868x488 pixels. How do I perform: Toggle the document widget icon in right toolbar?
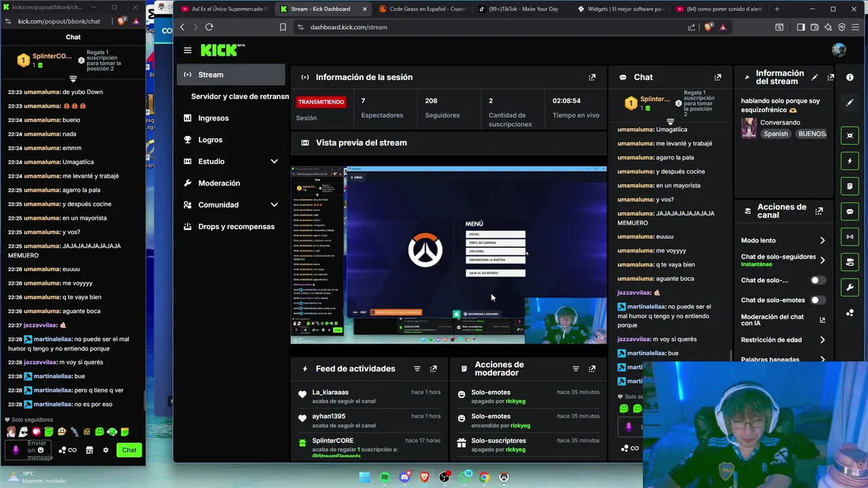click(x=850, y=186)
